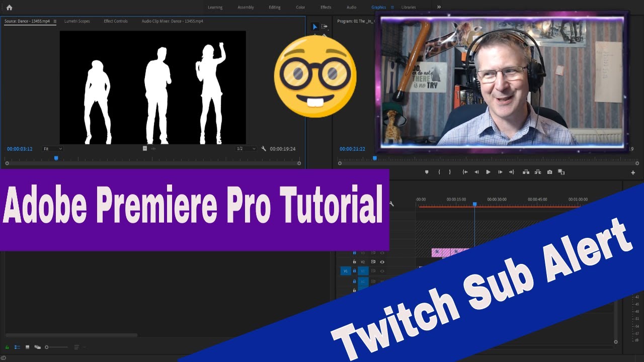Select the Selection tool arrow
644x362 pixels.
(315, 27)
